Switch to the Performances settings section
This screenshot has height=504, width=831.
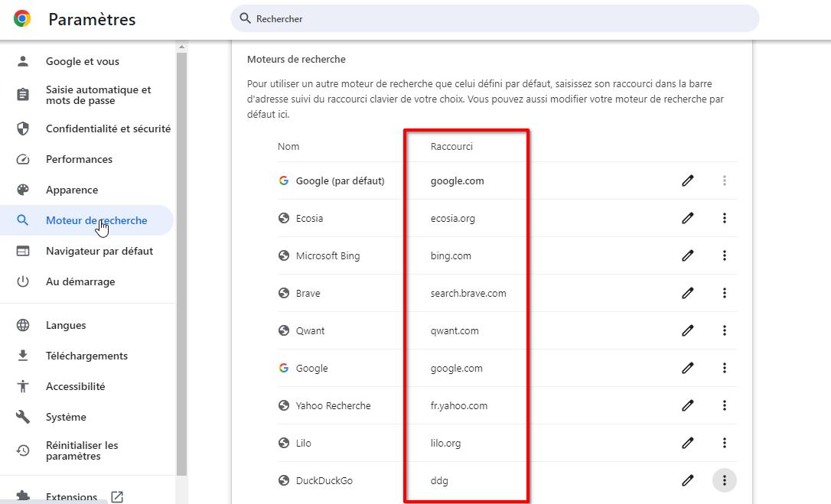78,159
